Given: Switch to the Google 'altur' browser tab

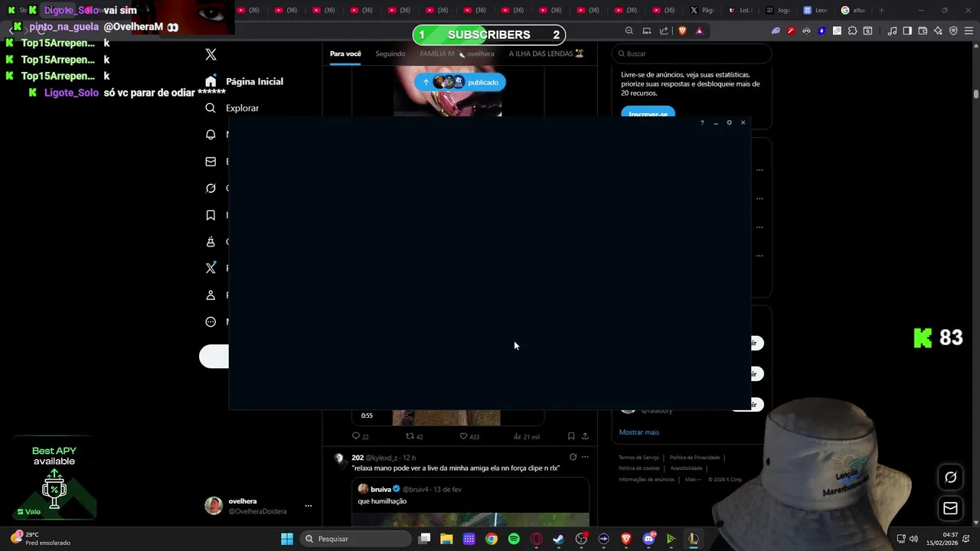Looking at the screenshot, I should pos(854,10).
